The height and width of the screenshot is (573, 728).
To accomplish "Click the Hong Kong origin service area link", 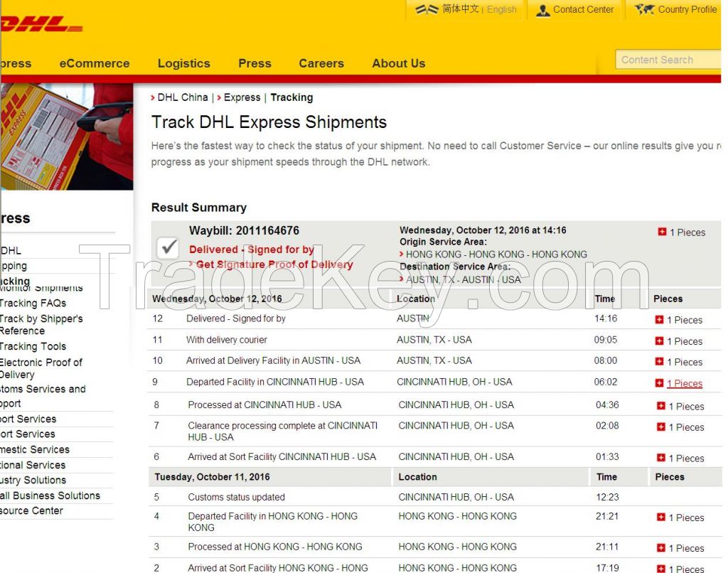I will point(496,255).
